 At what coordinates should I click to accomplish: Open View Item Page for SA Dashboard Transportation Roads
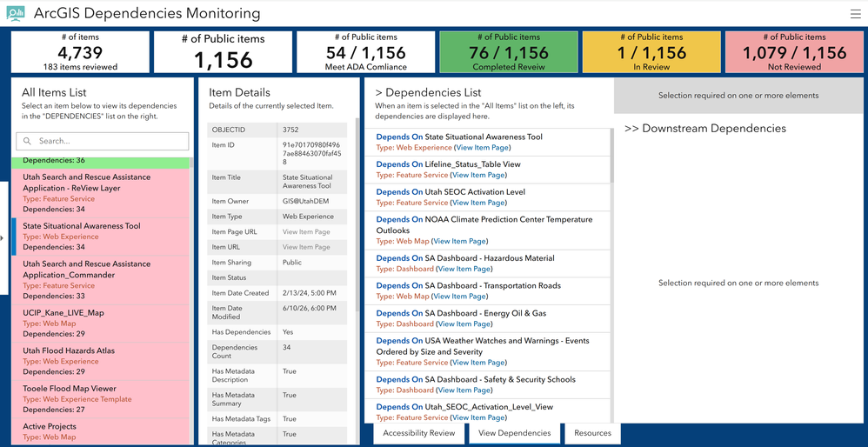coord(459,297)
